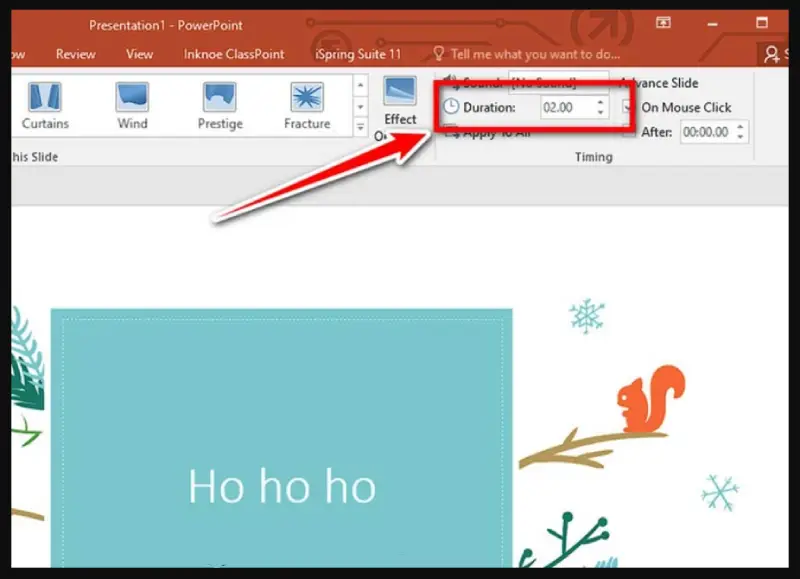This screenshot has height=579, width=800.
Task: Increase the Duration spinner value
Action: pyautogui.click(x=601, y=102)
